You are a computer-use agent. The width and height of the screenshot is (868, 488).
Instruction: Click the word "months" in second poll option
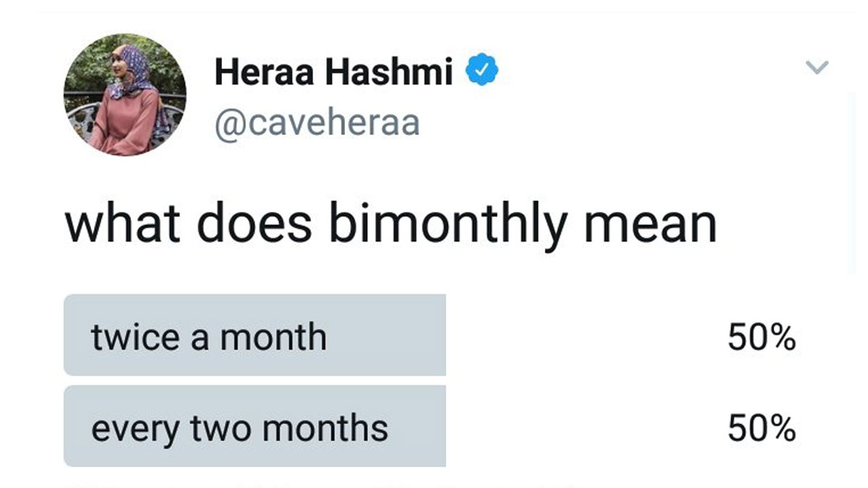[x=325, y=428]
